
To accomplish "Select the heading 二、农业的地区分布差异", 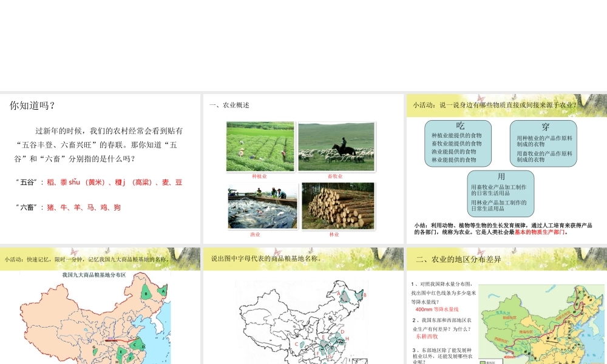I will 458,259.
